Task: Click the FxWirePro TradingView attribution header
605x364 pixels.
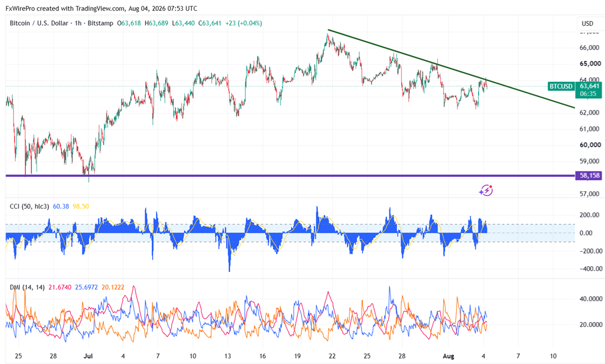Action: point(102,8)
